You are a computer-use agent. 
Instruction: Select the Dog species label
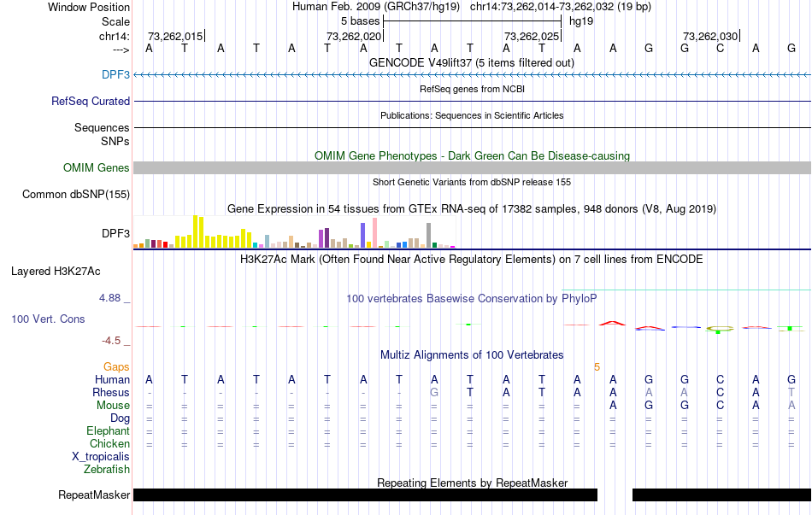[x=120, y=418]
